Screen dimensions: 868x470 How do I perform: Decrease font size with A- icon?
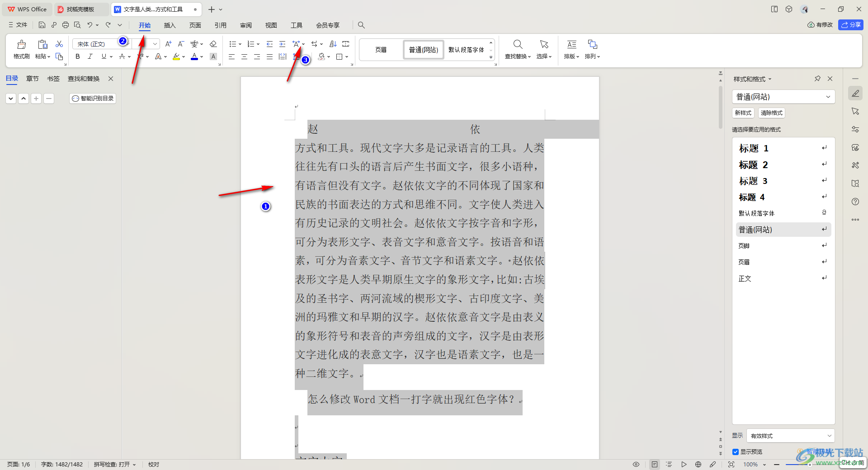pyautogui.click(x=181, y=44)
